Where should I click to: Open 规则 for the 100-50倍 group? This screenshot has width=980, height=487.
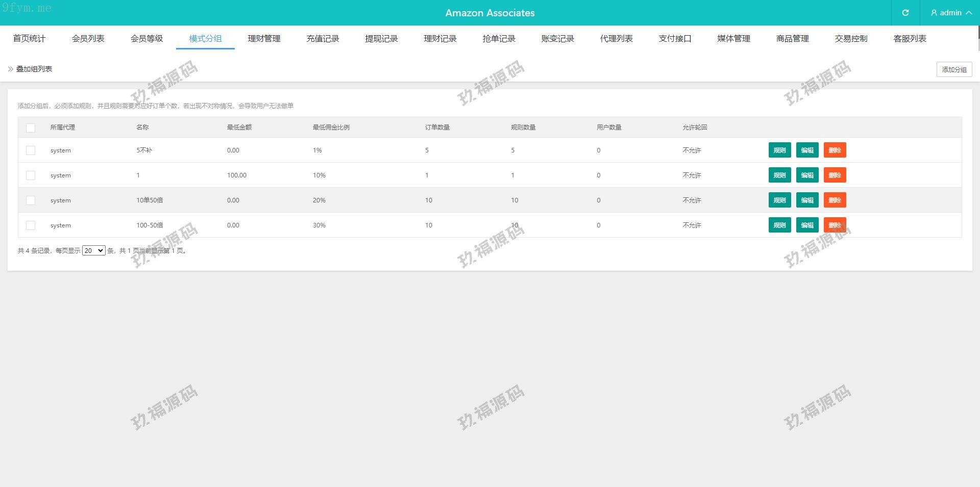(779, 225)
